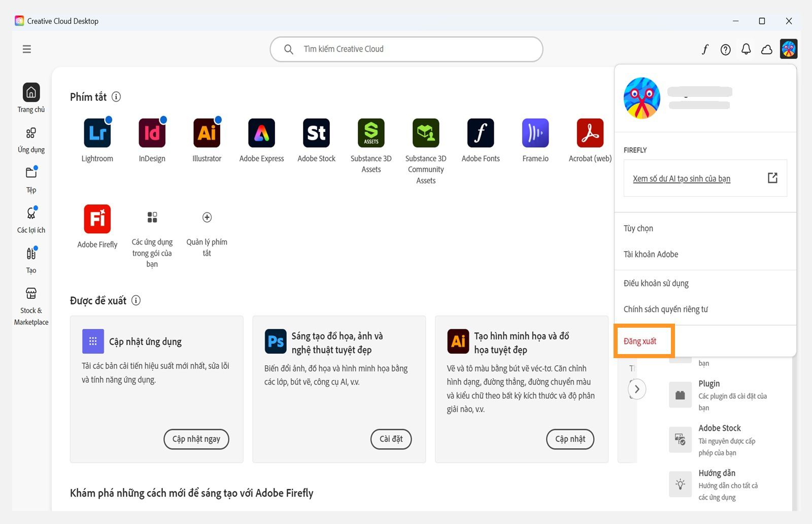Open cloud sync status icon

(x=767, y=49)
